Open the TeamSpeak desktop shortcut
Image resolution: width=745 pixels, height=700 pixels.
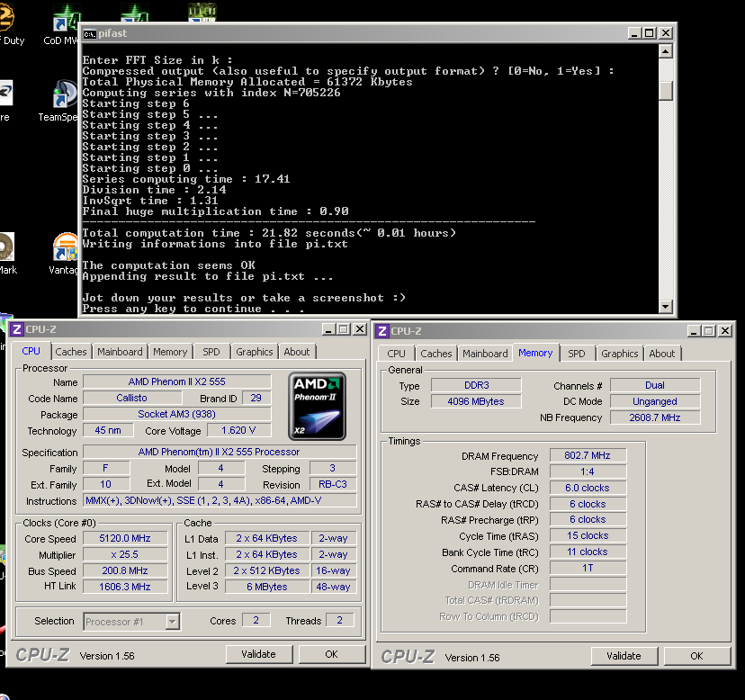click(x=64, y=102)
